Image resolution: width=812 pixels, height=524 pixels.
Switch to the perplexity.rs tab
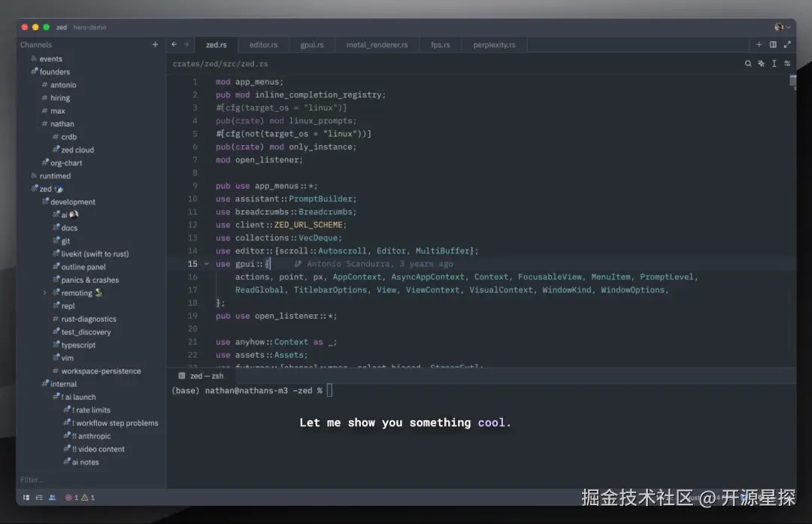coord(494,44)
